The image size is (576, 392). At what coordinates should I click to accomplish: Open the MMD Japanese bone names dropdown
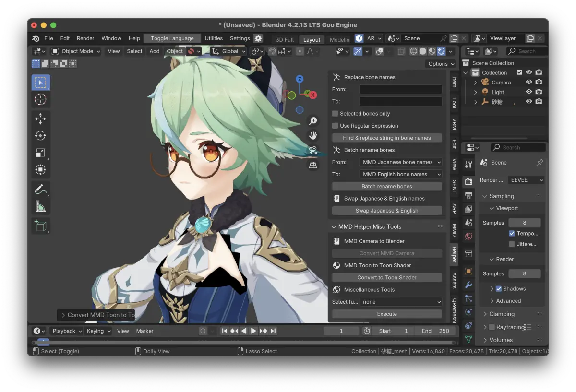[x=401, y=162]
